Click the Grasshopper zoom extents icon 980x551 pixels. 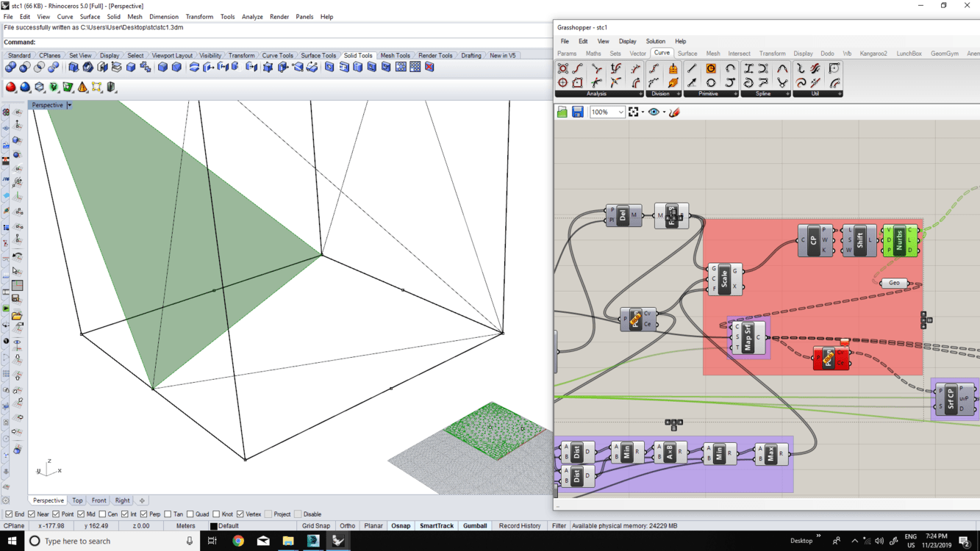(633, 112)
